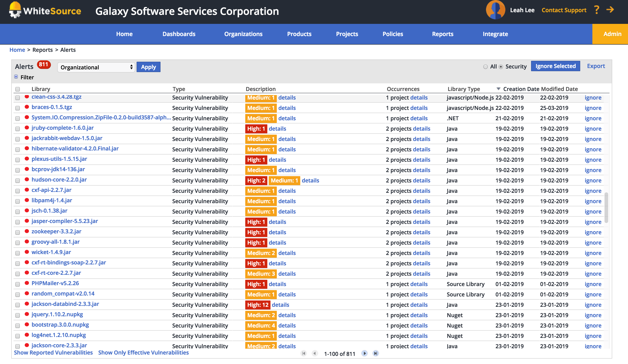
Task: Click the Home breadcrumb link
Action: click(17, 50)
